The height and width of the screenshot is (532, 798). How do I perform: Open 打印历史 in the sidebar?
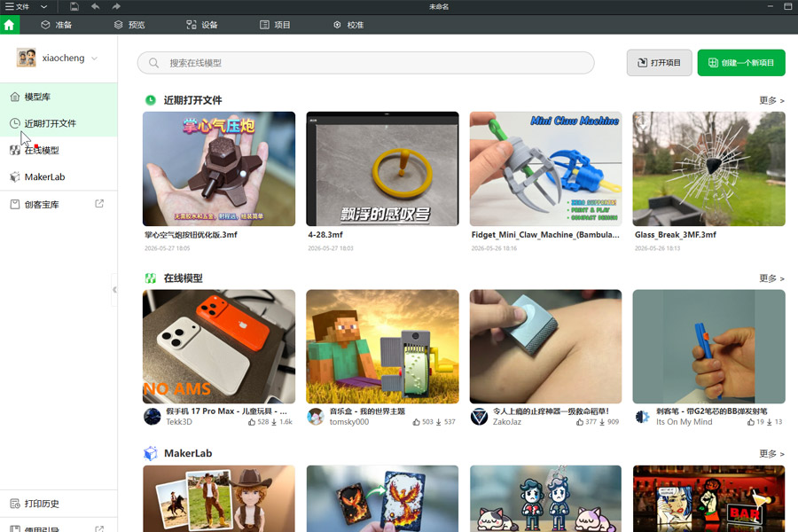tap(59, 504)
